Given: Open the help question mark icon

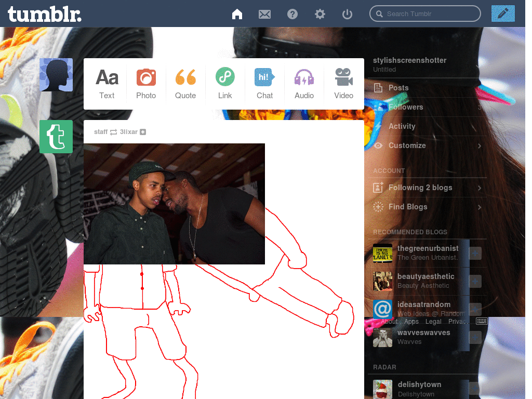Looking at the screenshot, I should click(x=292, y=14).
